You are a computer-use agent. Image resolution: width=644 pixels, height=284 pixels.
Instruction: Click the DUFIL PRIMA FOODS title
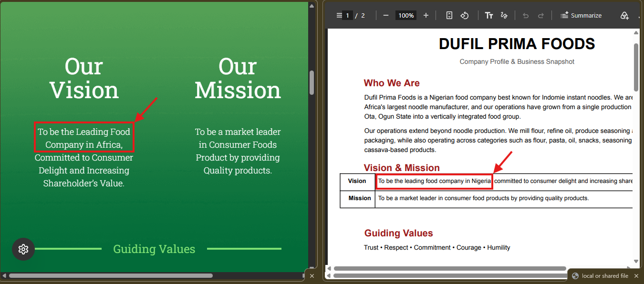click(517, 44)
